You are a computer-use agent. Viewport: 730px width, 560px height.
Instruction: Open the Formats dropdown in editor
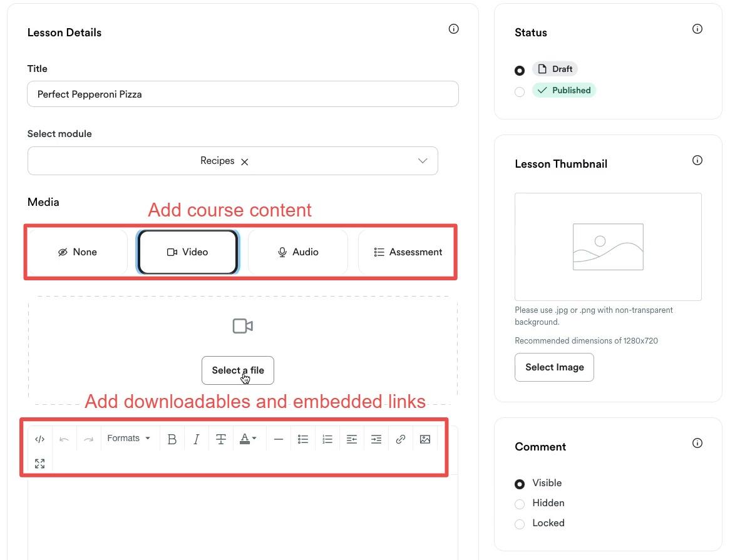point(128,438)
